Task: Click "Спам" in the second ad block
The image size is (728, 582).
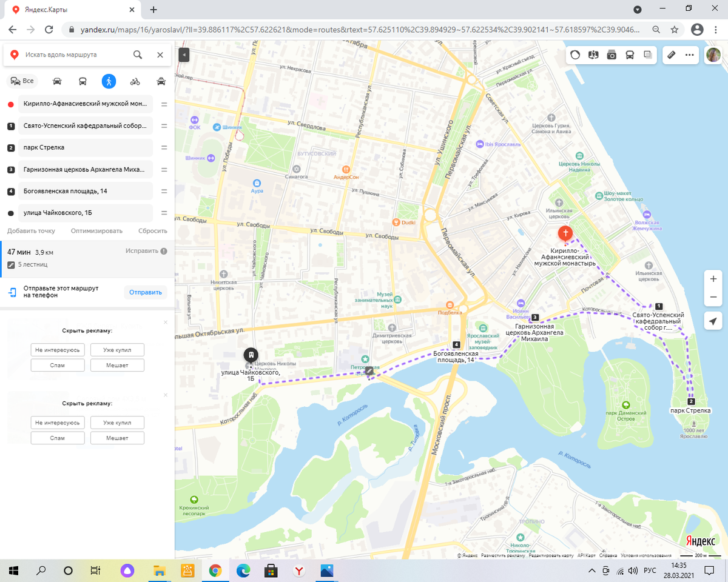Action: click(x=58, y=438)
